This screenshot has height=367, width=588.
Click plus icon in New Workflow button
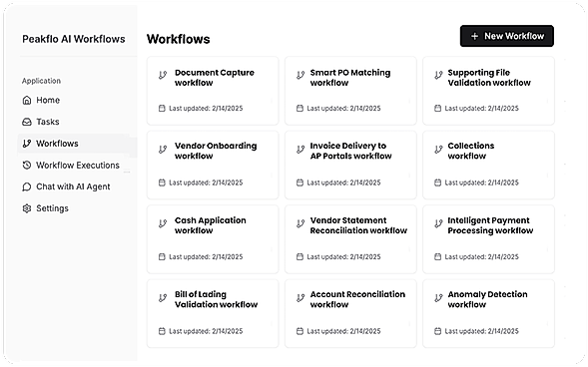coord(474,36)
